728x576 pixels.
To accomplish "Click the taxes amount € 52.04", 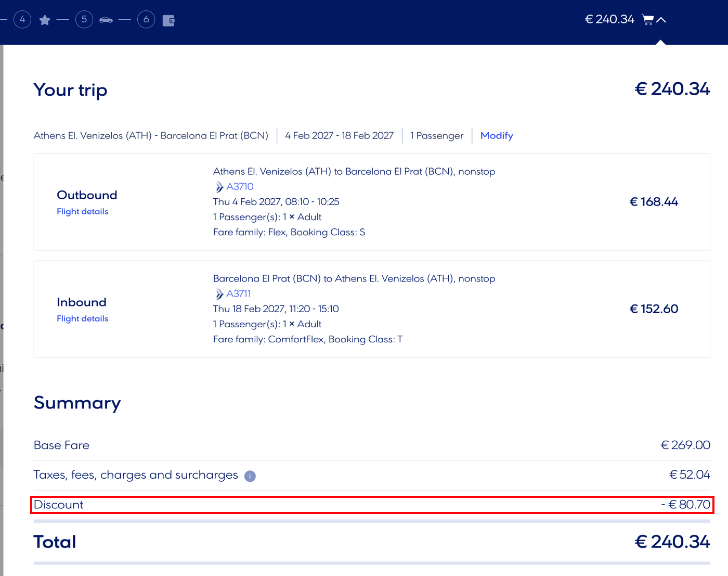I will pyautogui.click(x=690, y=475).
